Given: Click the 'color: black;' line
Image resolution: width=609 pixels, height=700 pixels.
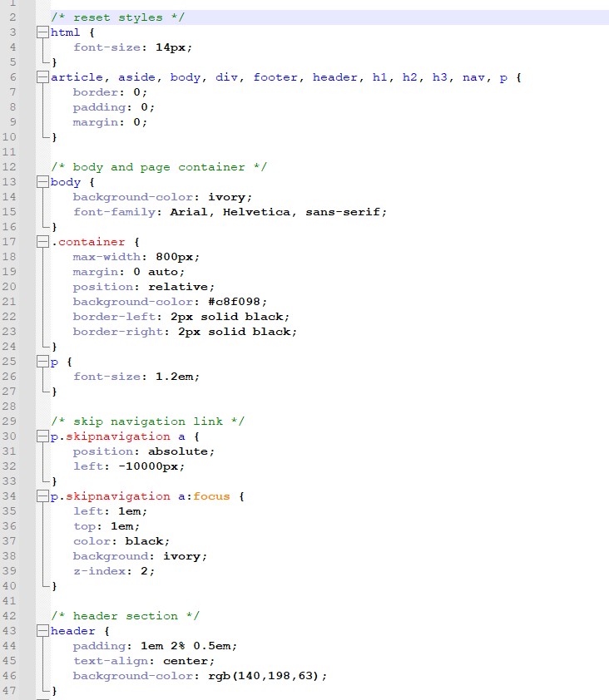Looking at the screenshot, I should pyautogui.click(x=121, y=541).
